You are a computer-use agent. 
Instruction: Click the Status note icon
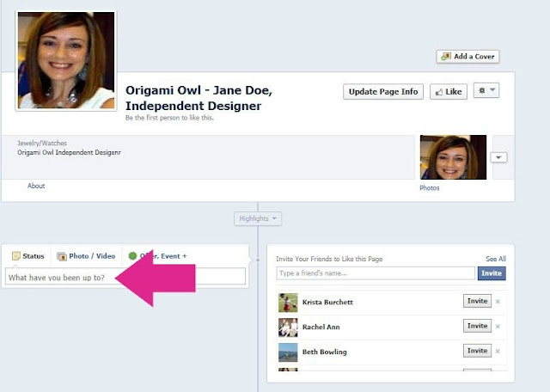click(16, 256)
